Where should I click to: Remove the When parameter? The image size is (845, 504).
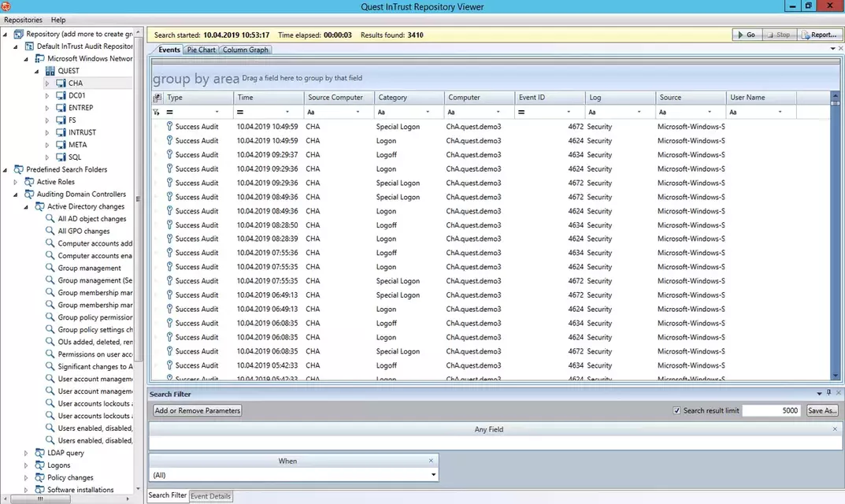[x=431, y=461]
